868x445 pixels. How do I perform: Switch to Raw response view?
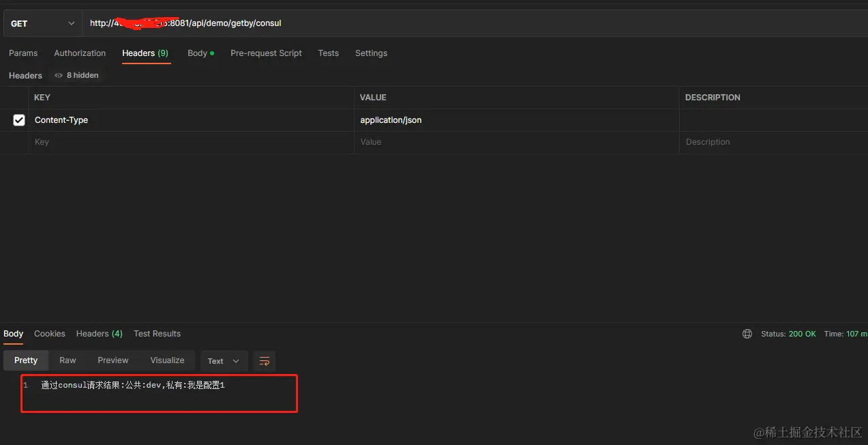(x=68, y=360)
